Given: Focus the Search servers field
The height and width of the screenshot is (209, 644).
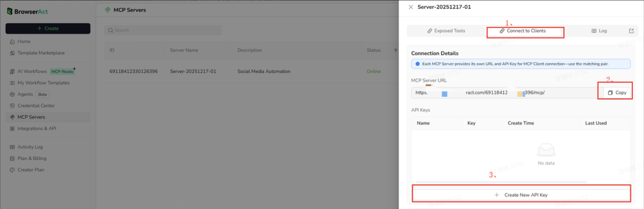Looking at the screenshot, I should pyautogui.click(x=163, y=30).
